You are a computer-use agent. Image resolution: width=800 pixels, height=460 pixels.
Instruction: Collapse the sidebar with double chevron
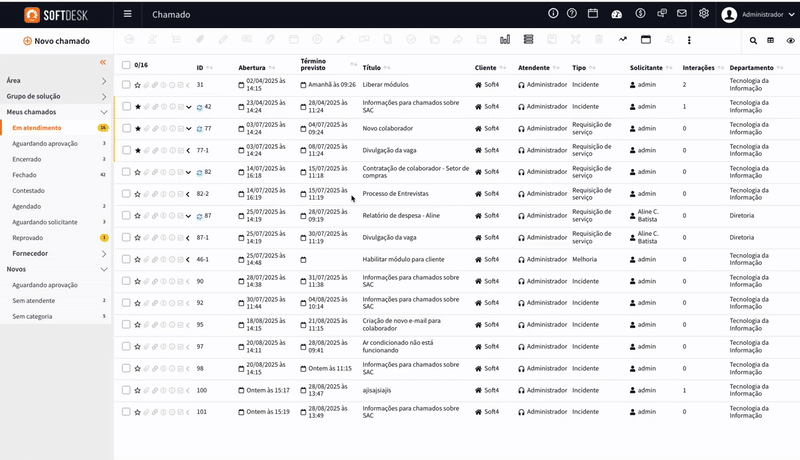pyautogui.click(x=103, y=62)
